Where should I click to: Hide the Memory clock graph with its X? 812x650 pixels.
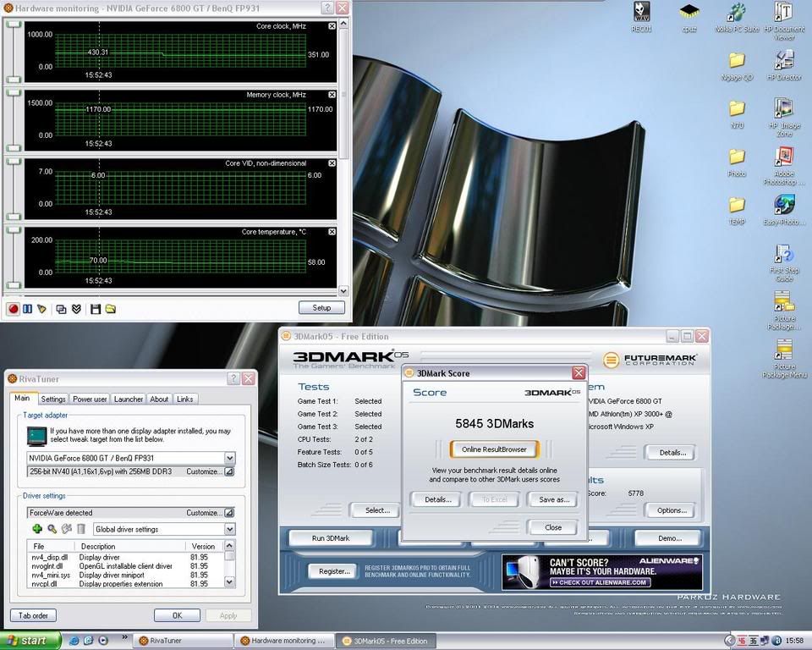[x=332, y=95]
